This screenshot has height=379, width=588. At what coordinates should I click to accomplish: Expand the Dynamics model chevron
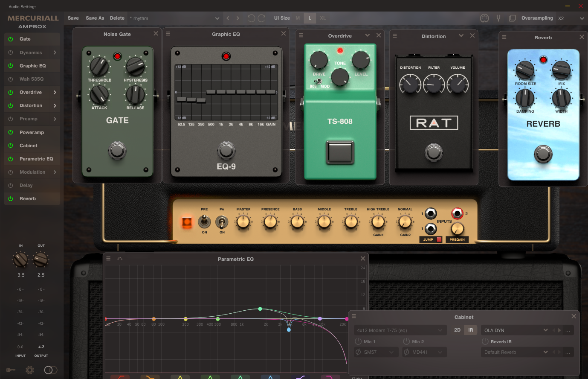(x=55, y=52)
